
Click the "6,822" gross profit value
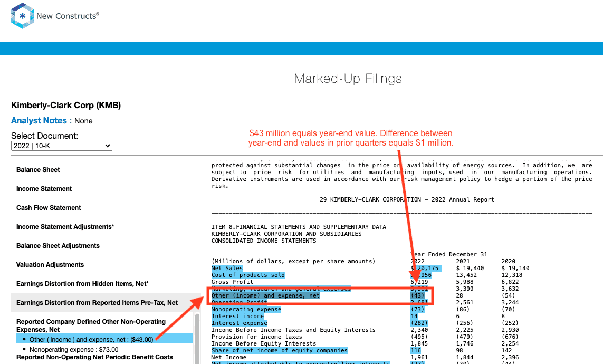[510, 282]
